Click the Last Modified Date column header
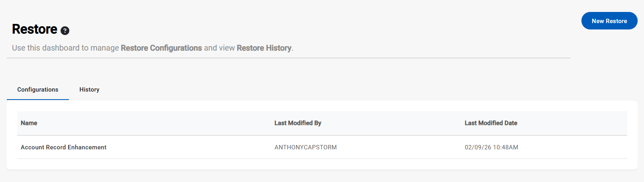This screenshot has height=182, width=644. pos(491,123)
